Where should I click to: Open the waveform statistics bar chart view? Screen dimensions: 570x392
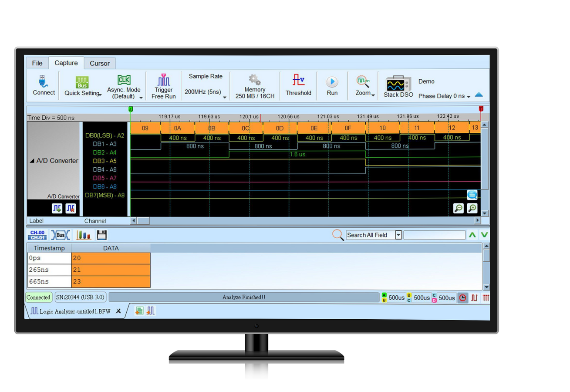coord(83,235)
